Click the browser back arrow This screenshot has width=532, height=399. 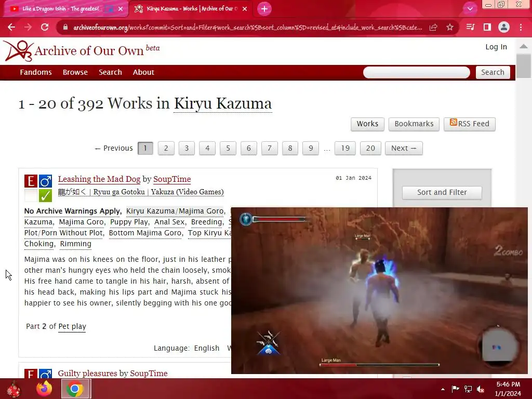[x=11, y=27]
